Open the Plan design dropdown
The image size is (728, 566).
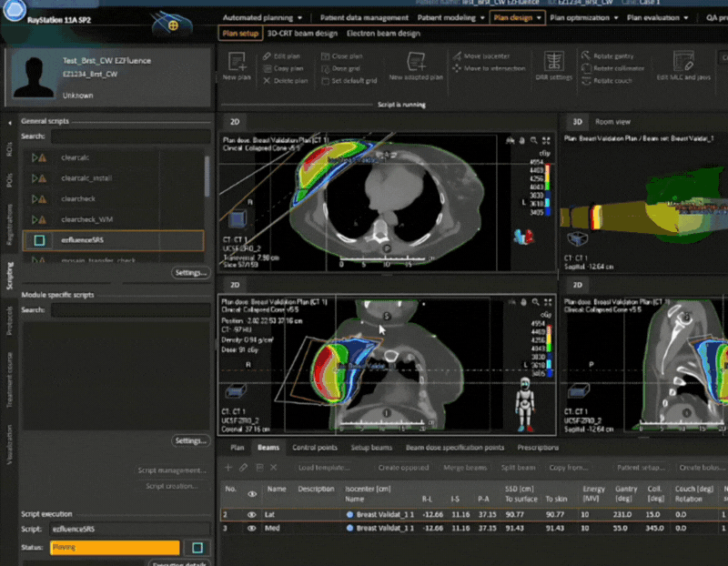[517, 17]
